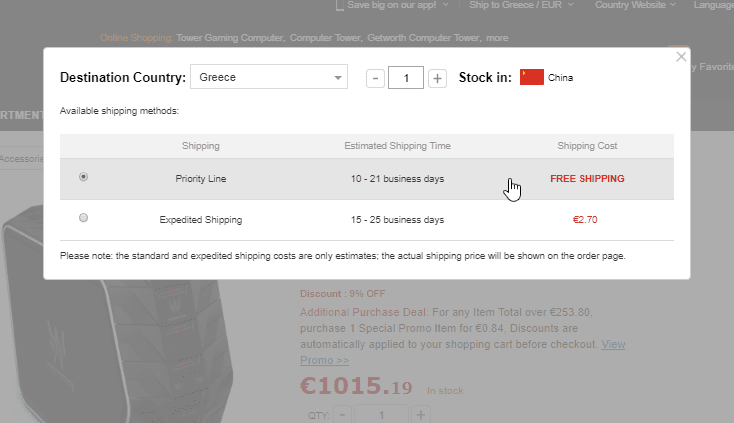The image size is (734, 423).
Task: Click the phone icon beside app savings
Action: 339,5
